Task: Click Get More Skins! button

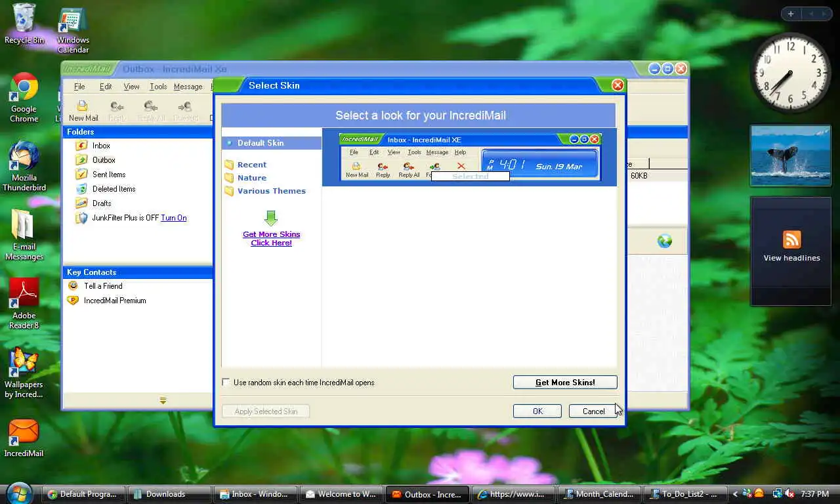Action: tap(565, 383)
